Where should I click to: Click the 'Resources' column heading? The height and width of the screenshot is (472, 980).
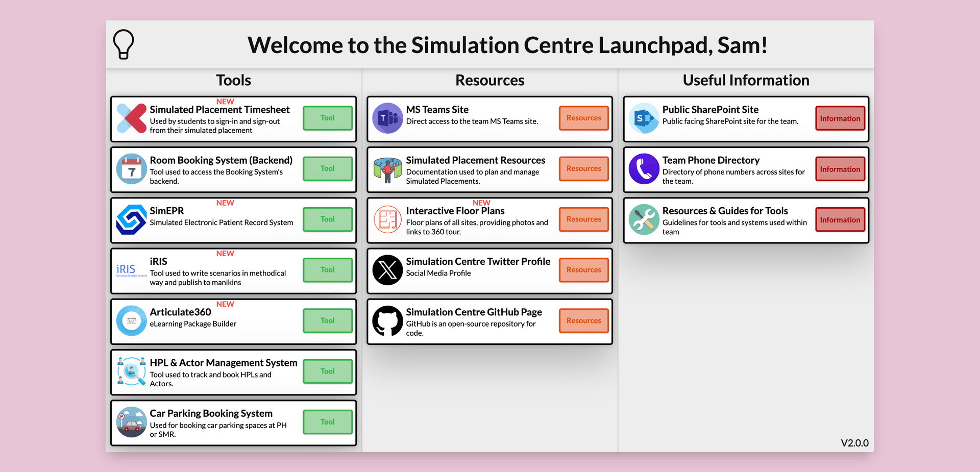tap(490, 80)
